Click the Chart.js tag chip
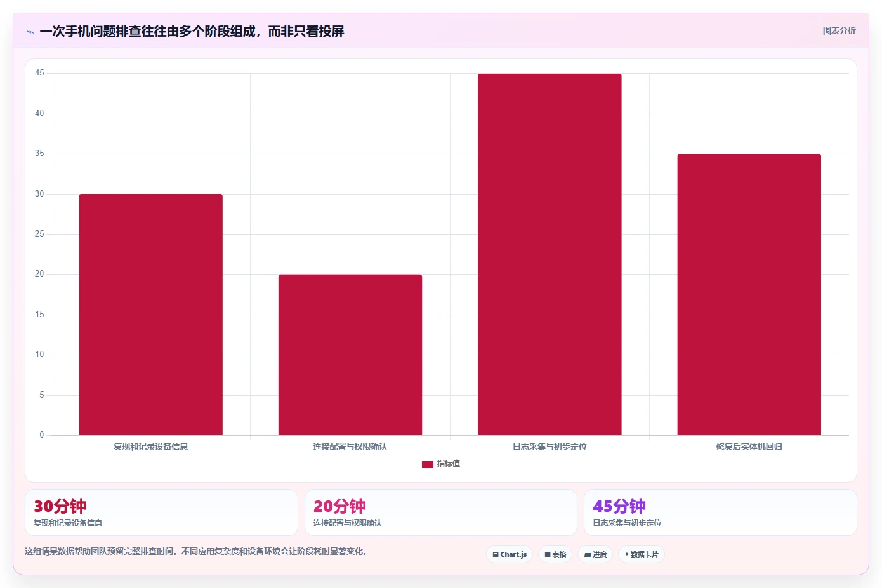 510,554
